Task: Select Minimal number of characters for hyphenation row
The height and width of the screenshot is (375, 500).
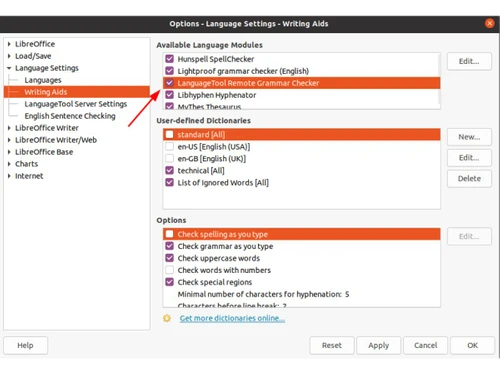Action: click(x=302, y=294)
